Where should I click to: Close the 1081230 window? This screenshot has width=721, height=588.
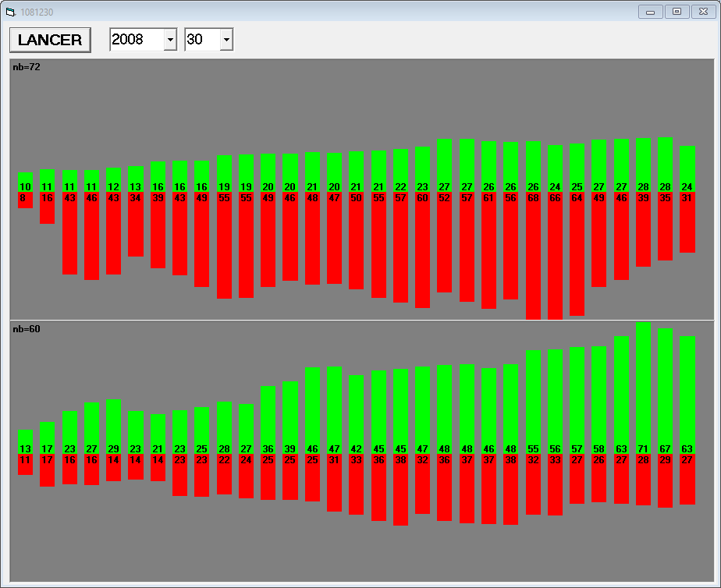click(704, 12)
